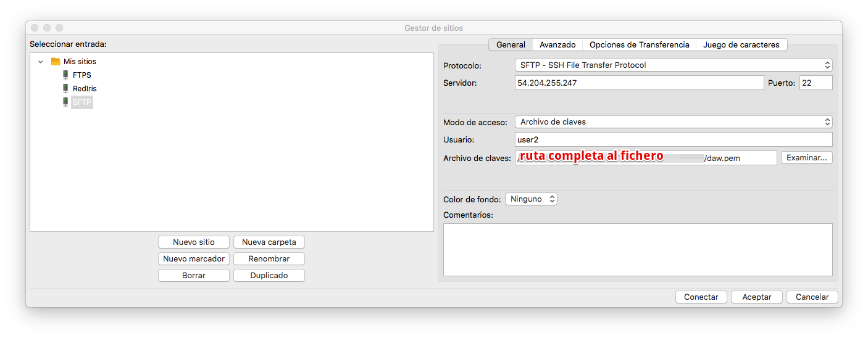Open the Protocolo dropdown
Screen dimensions: 868x338
(x=673, y=65)
